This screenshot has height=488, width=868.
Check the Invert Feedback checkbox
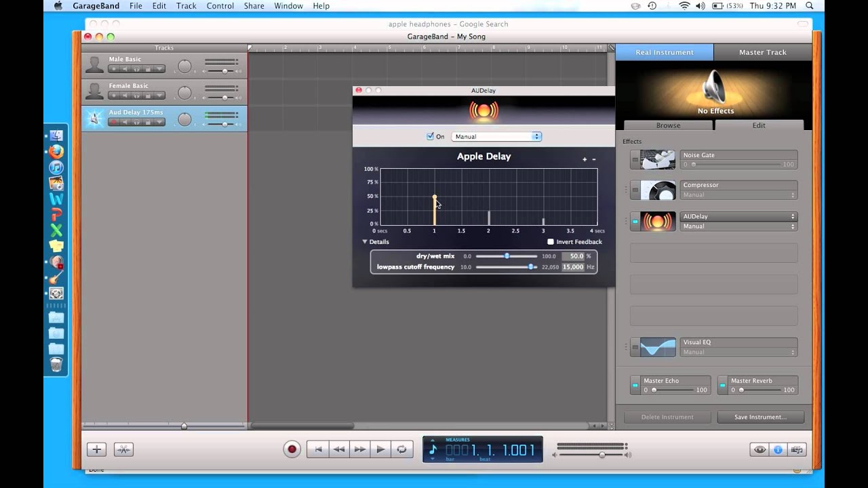[551, 242]
